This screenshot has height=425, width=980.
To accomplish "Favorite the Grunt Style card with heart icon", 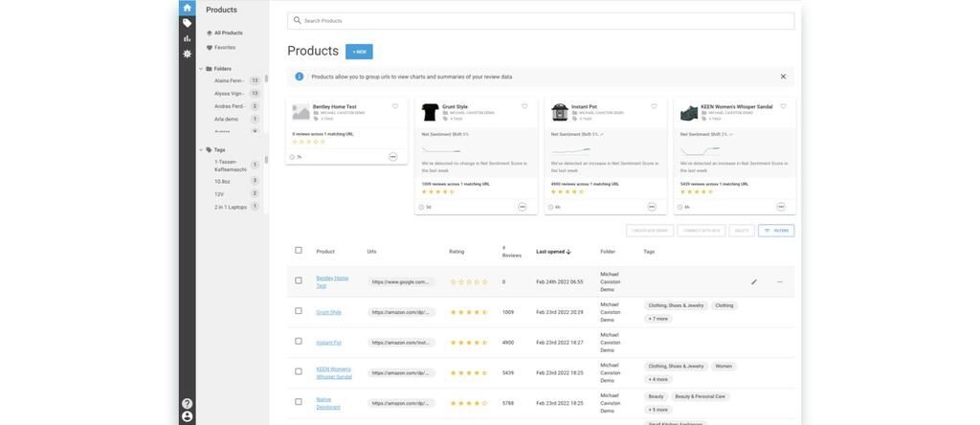I will [x=524, y=106].
